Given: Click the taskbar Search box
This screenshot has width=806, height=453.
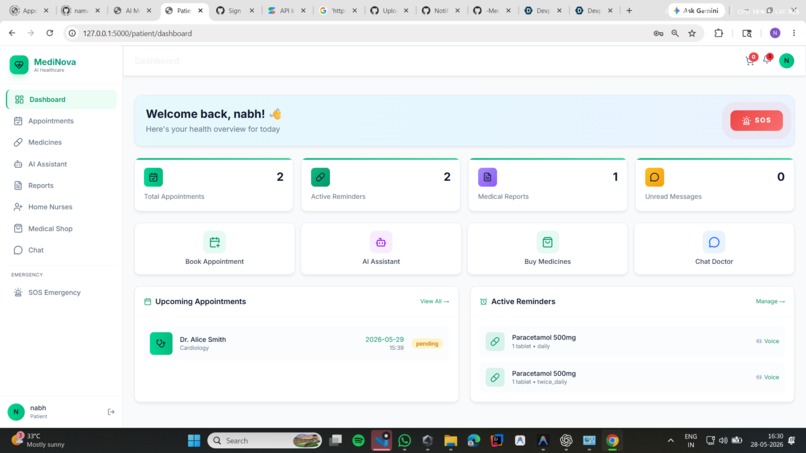Looking at the screenshot, I should click(x=265, y=441).
